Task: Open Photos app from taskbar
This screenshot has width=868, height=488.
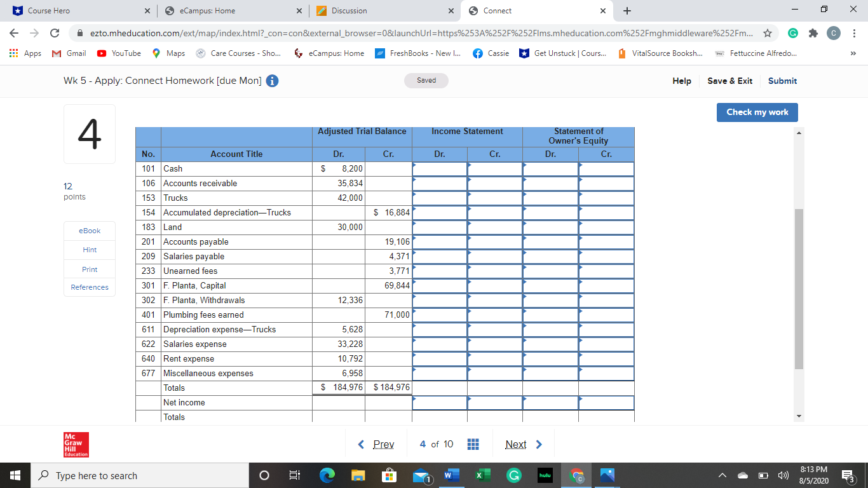Action: [607, 475]
